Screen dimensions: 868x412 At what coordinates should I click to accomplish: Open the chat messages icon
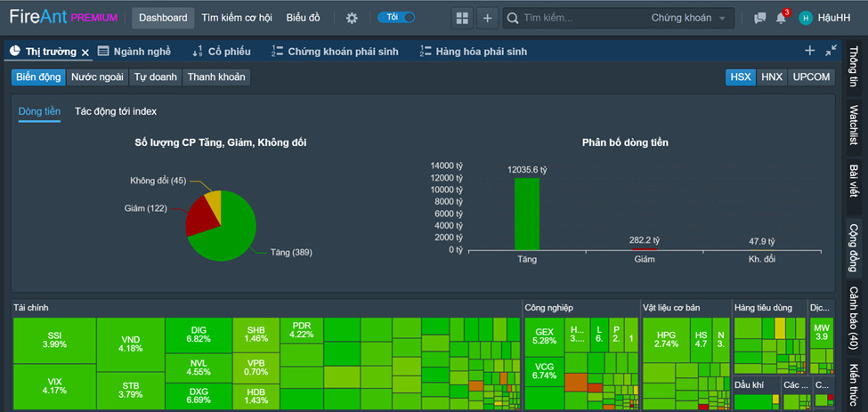[x=759, y=18]
